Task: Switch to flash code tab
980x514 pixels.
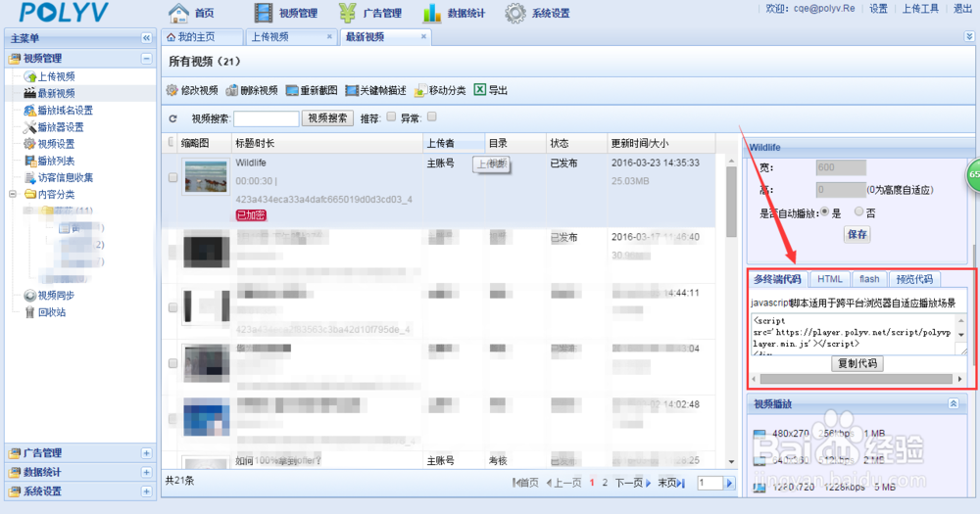Action: click(869, 279)
